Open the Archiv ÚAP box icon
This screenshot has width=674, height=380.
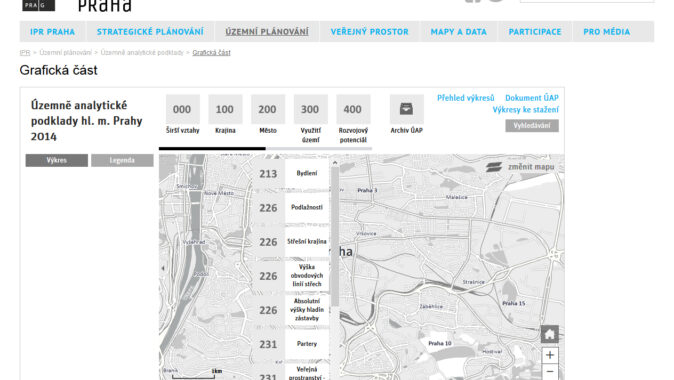pos(406,109)
